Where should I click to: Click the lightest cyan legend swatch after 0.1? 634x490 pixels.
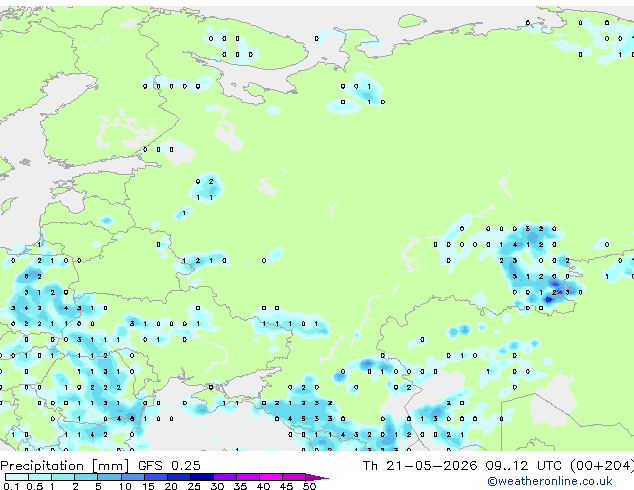click(17, 477)
